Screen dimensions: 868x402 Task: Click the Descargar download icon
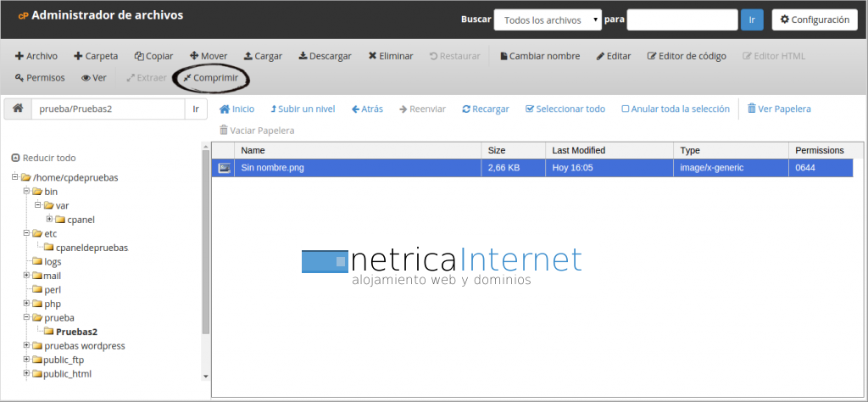303,56
